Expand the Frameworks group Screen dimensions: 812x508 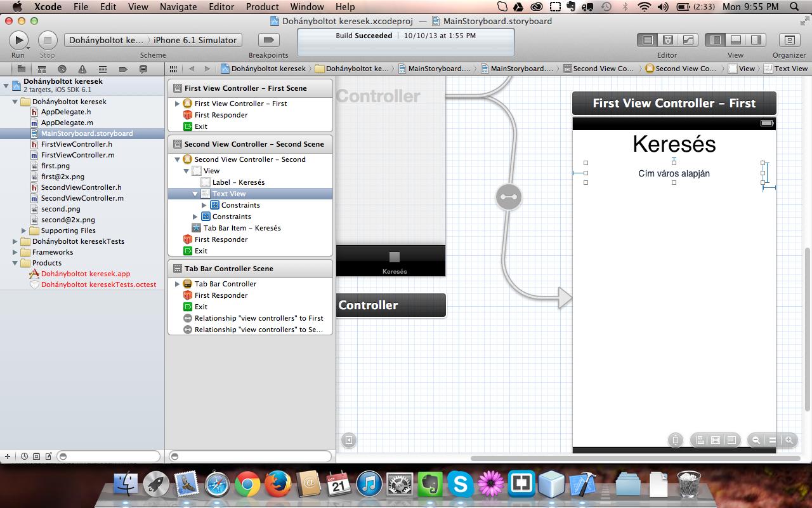click(x=15, y=252)
